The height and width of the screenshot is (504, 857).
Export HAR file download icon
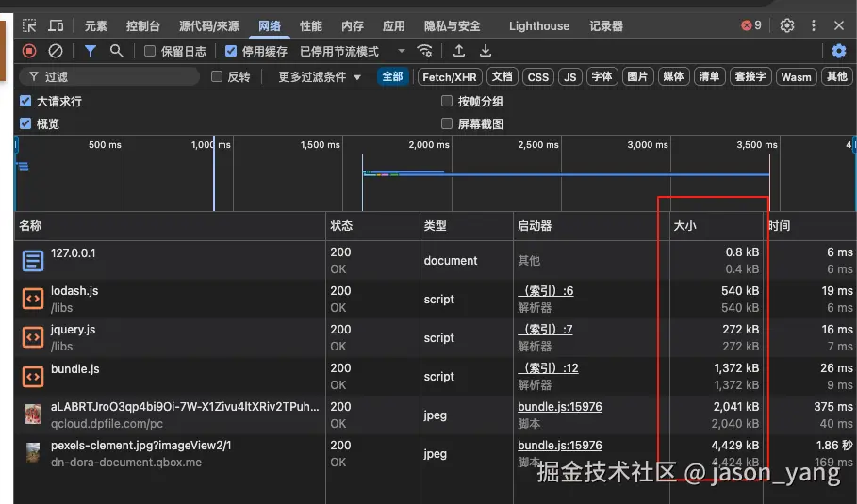click(x=486, y=51)
